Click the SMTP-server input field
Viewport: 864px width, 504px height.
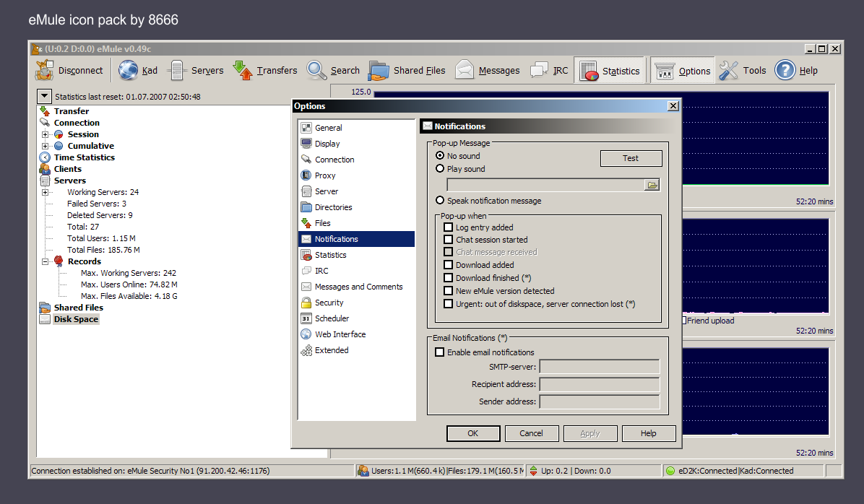pyautogui.click(x=599, y=366)
